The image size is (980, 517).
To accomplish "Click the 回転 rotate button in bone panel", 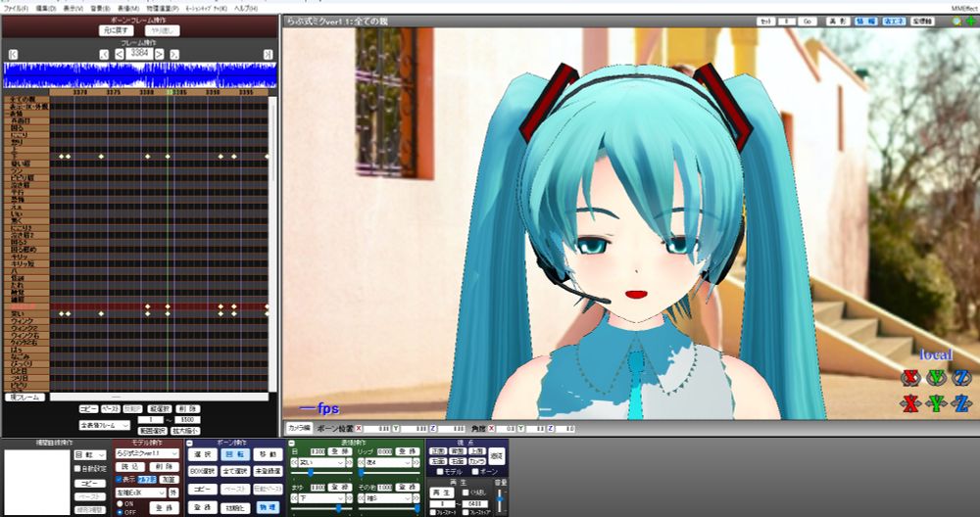I will [235, 454].
